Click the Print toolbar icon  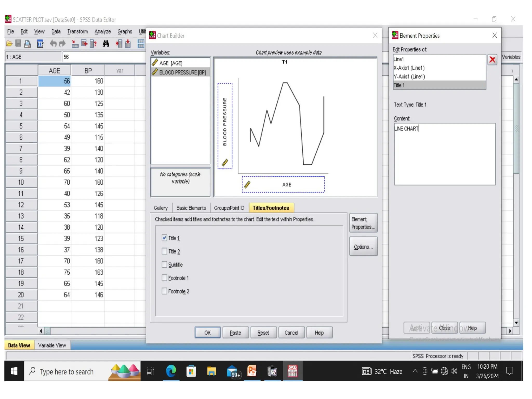click(27, 44)
